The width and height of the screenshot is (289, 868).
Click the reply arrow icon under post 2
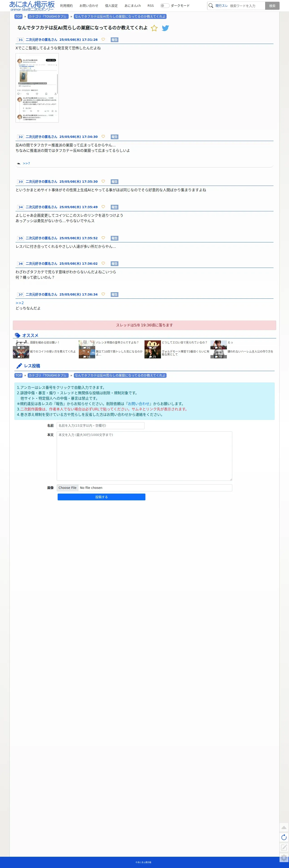tap(18, 163)
